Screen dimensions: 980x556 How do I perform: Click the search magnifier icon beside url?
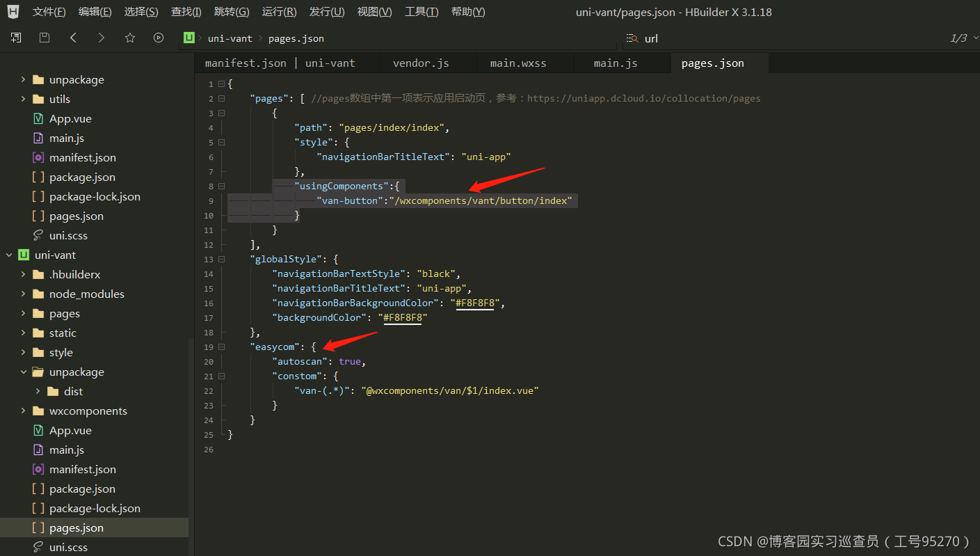(632, 38)
